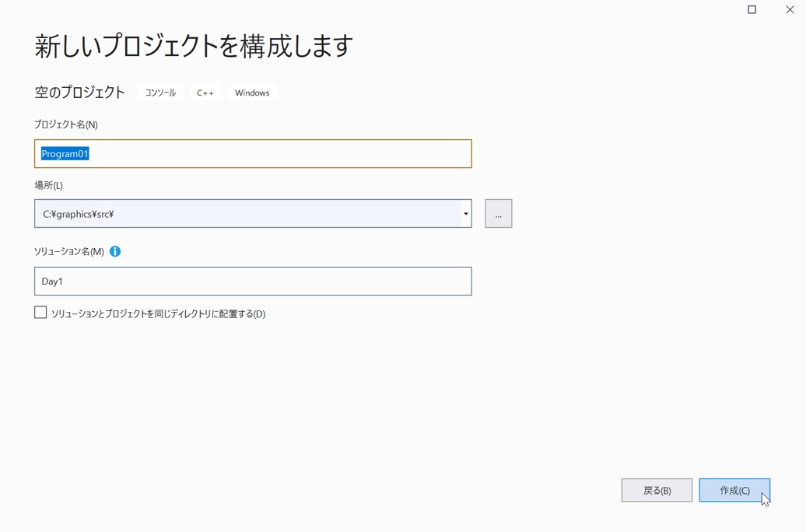Enable the same-directory placement checkbox
The image size is (806, 532).
(40, 313)
